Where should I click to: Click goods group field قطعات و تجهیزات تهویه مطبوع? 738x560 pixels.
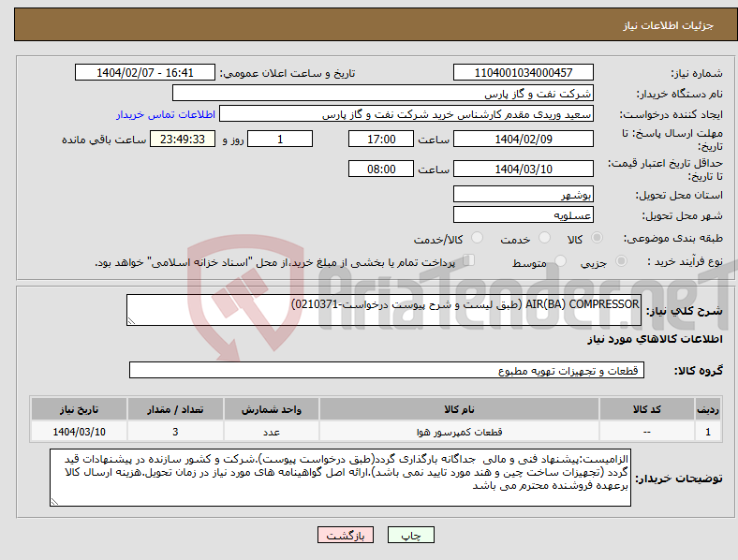[x=387, y=370]
